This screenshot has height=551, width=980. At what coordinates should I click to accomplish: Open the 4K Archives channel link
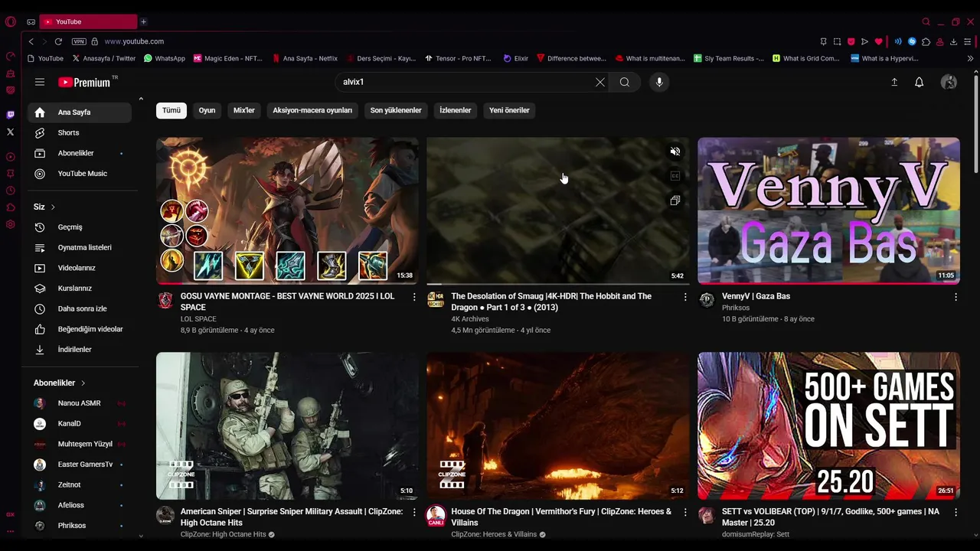pyautogui.click(x=470, y=319)
